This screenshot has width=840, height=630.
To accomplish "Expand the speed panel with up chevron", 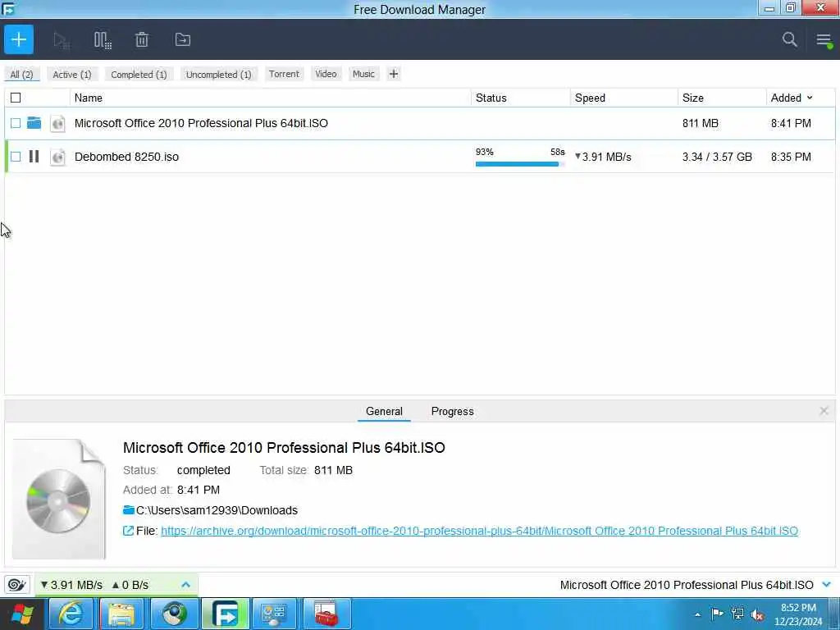I will click(x=186, y=584).
